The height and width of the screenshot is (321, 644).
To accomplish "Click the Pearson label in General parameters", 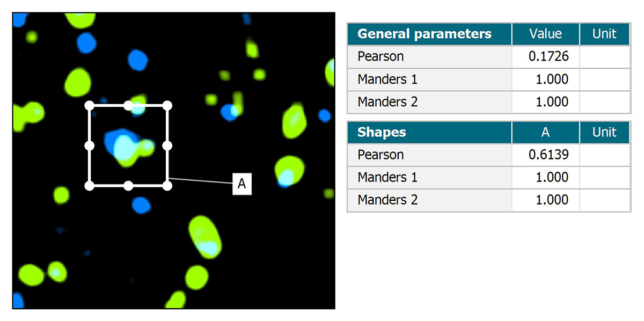I will (x=381, y=56).
